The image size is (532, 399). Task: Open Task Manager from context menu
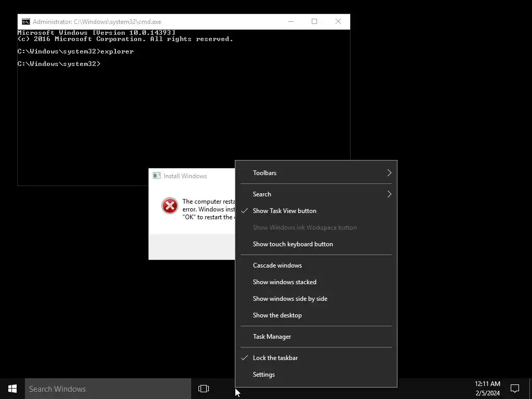[316, 337]
